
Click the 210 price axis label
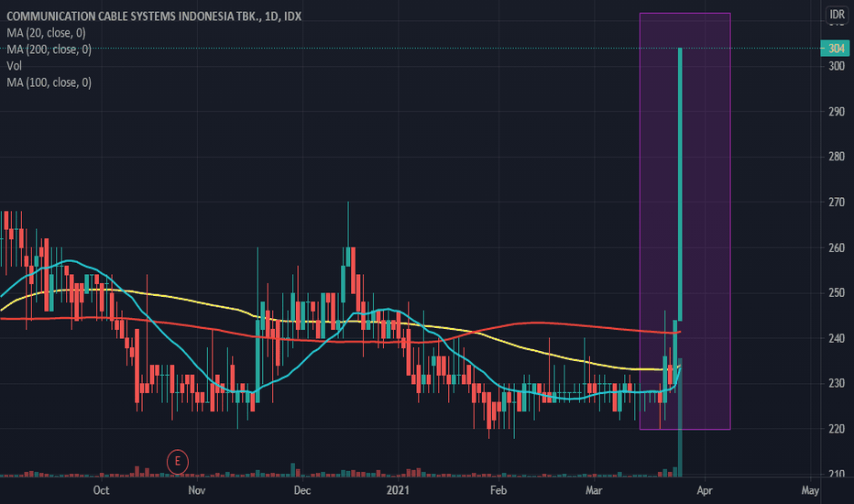pyautogui.click(x=837, y=474)
